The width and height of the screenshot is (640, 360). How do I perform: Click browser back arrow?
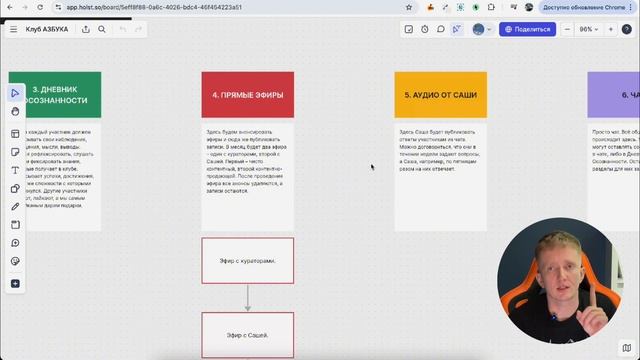click(x=10, y=7)
